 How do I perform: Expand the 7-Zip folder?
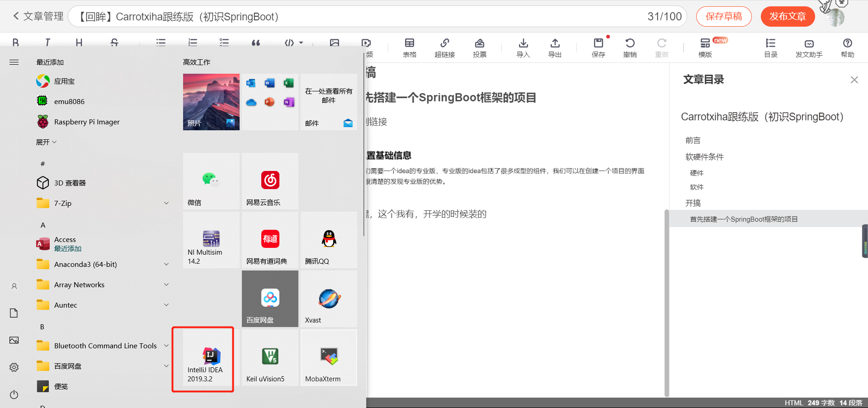[x=103, y=203]
